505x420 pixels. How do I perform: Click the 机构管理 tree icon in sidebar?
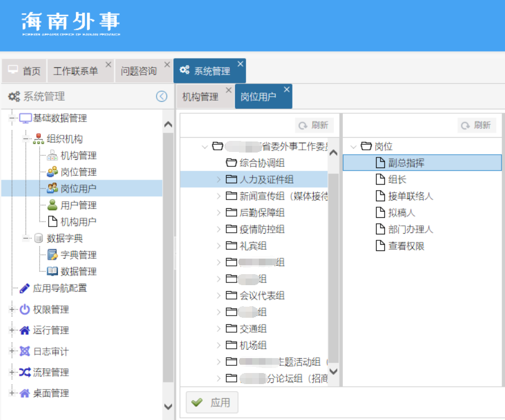52,155
